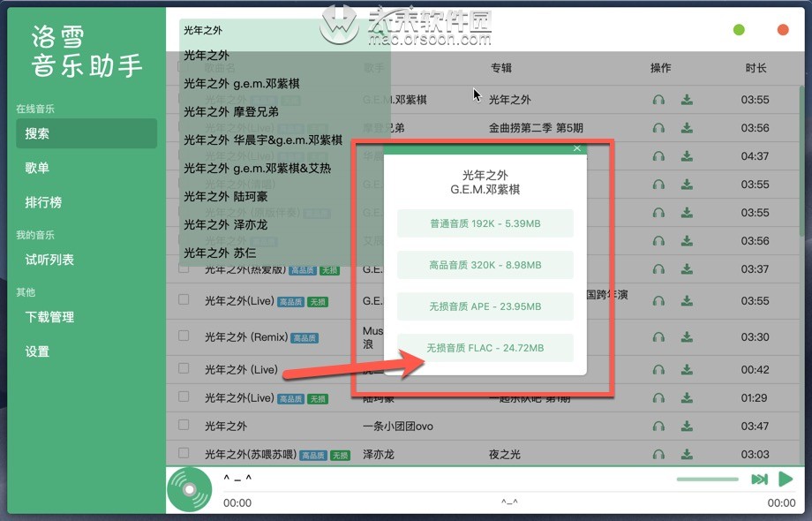The width and height of the screenshot is (812, 521).
Task: Tick the 01:29 光年之外(Live) checkbox
Action: tap(184, 396)
